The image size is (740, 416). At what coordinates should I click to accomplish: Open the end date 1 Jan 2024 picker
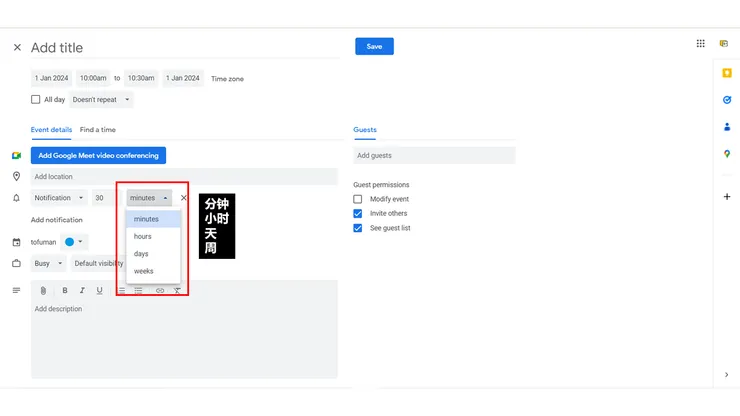click(x=183, y=78)
